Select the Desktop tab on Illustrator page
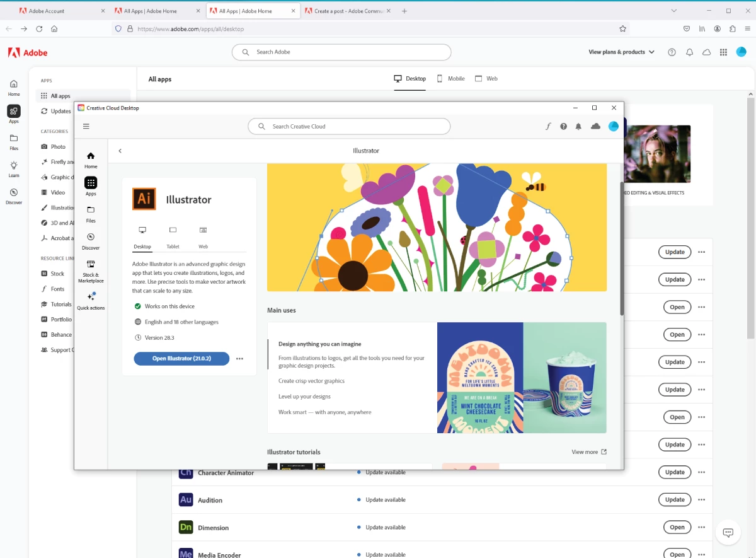The image size is (756, 558). pyautogui.click(x=142, y=238)
